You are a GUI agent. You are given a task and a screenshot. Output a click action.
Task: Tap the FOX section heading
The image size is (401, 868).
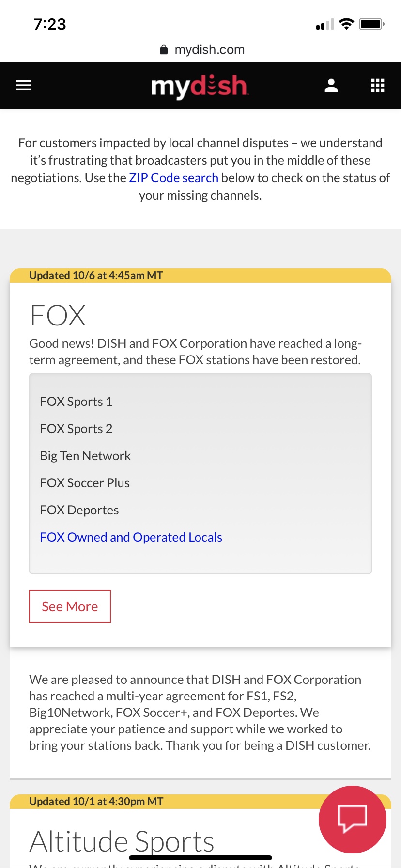[x=58, y=315]
